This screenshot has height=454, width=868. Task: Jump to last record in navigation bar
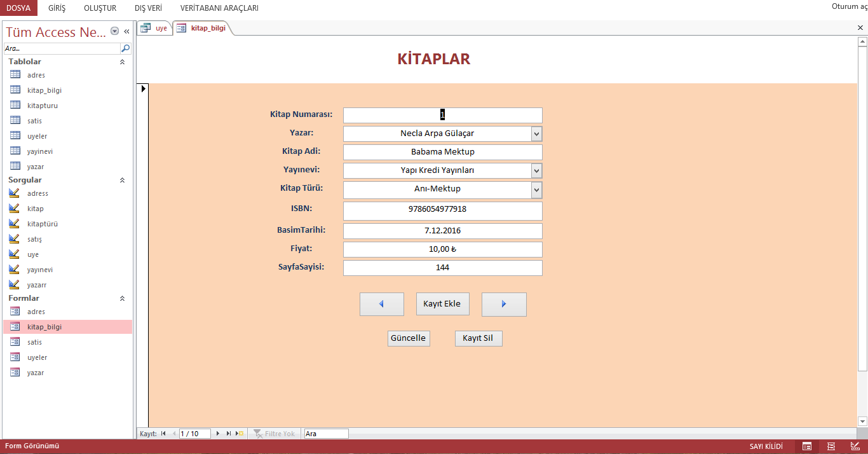pyautogui.click(x=229, y=434)
